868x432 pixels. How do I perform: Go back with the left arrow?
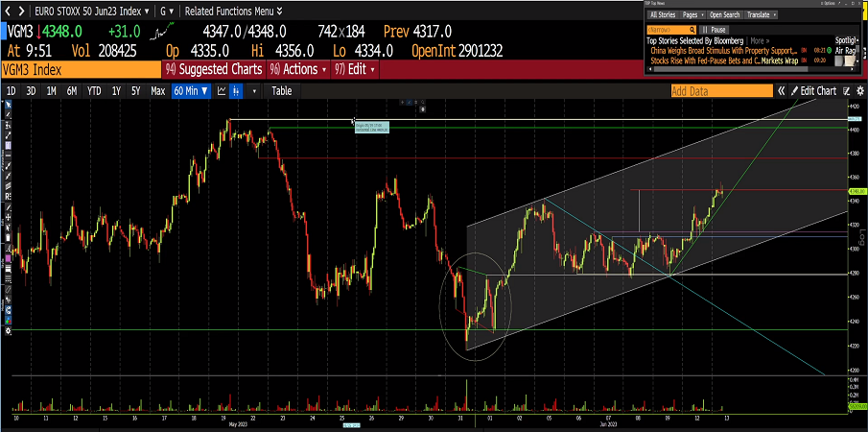click(x=7, y=11)
